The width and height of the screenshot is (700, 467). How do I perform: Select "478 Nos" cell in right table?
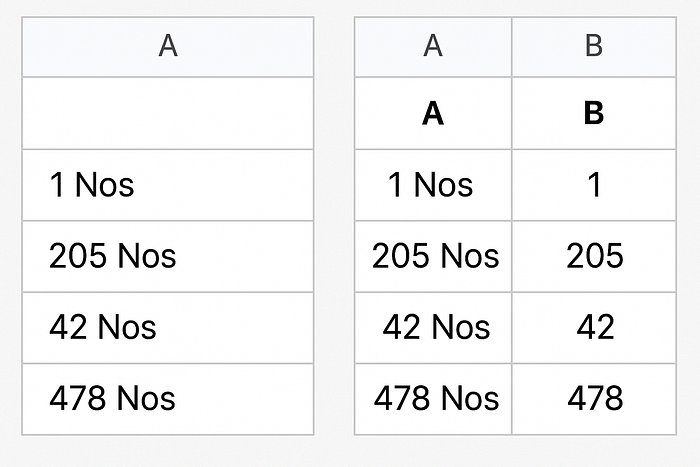[433, 399]
